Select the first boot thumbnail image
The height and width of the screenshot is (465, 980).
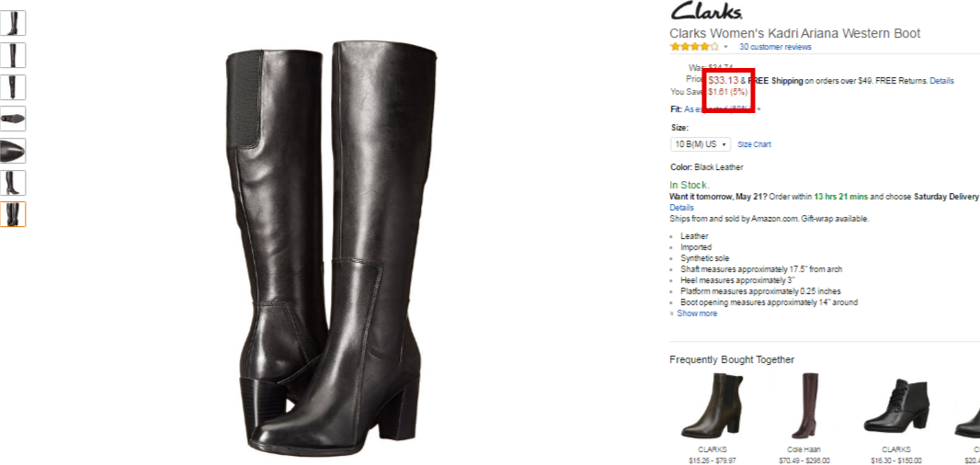point(13,23)
